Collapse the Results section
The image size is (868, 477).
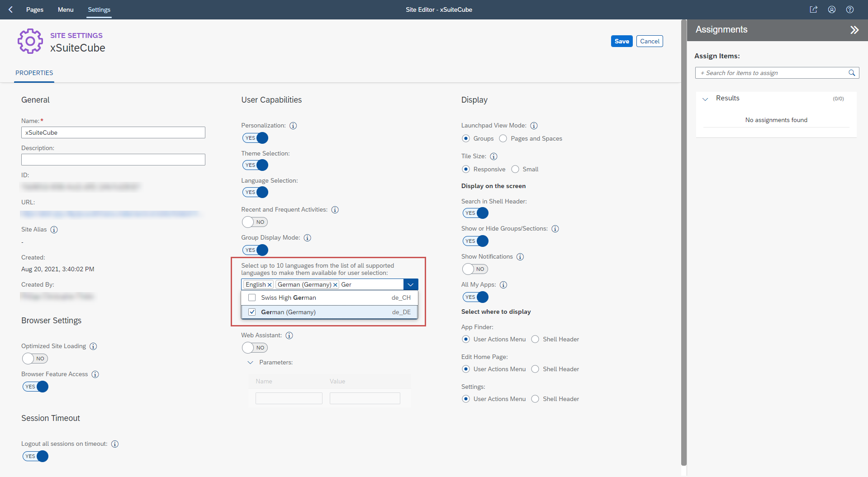coord(705,99)
